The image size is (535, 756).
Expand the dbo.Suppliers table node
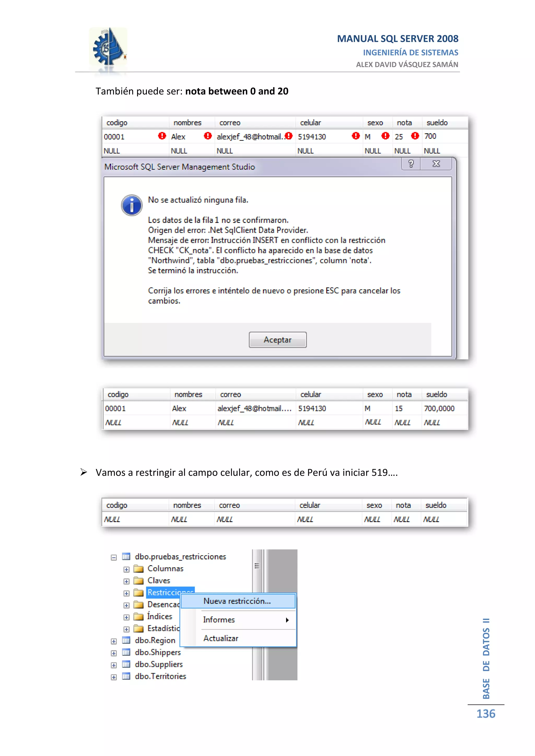[x=114, y=665]
